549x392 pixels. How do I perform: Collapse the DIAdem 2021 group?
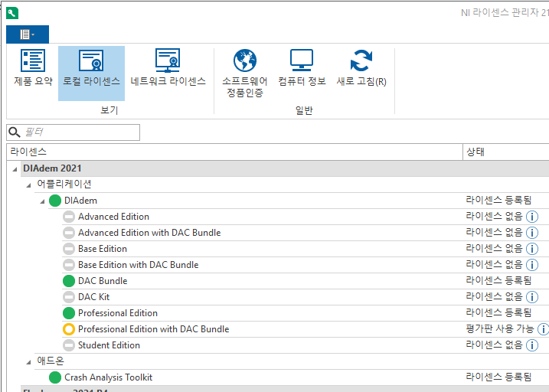(x=15, y=169)
